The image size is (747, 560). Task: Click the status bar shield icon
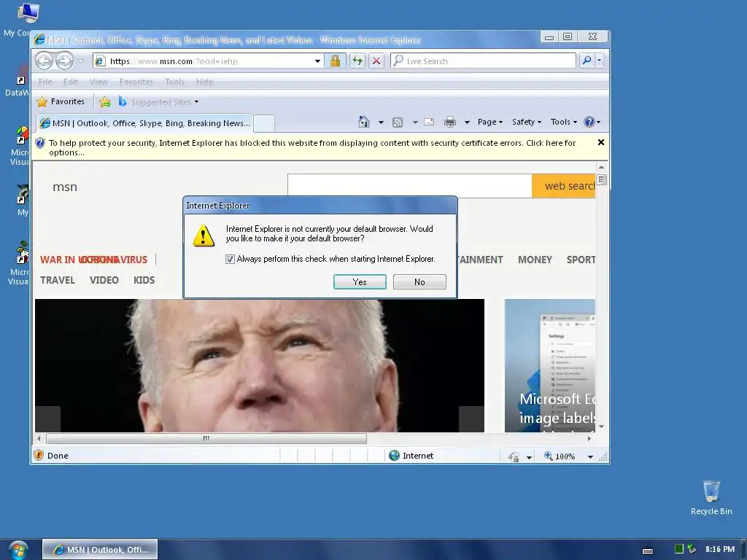pos(39,456)
